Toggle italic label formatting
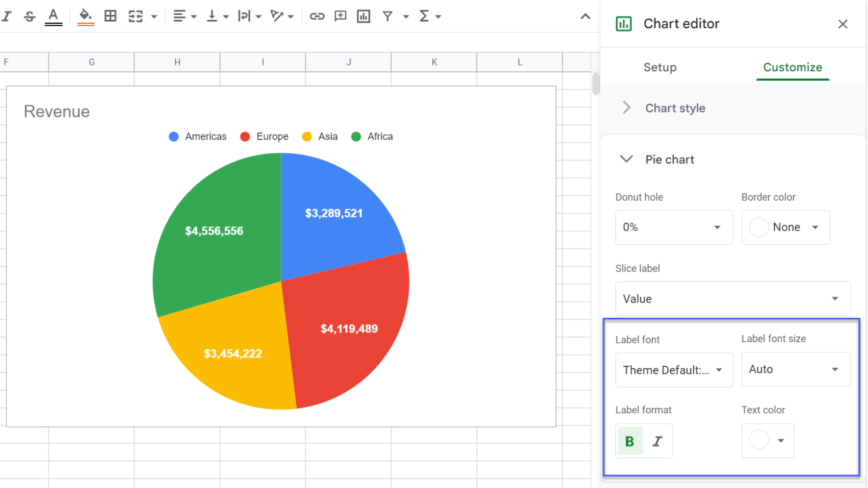 coord(657,441)
